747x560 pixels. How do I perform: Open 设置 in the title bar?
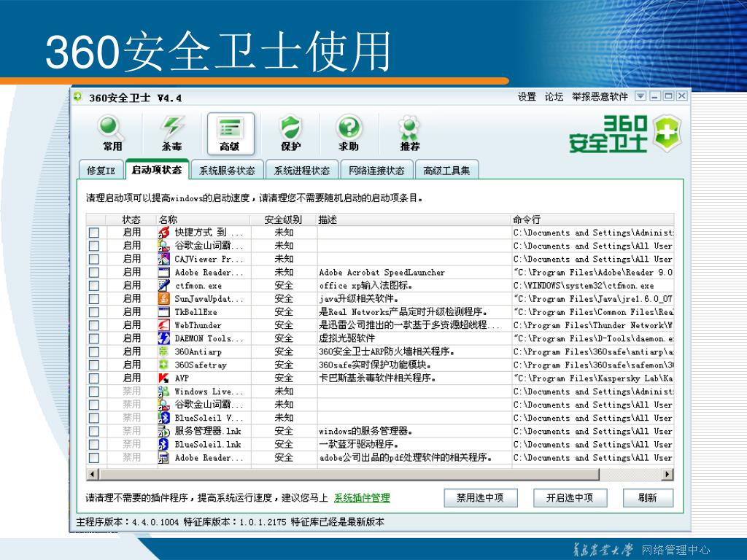527,97
